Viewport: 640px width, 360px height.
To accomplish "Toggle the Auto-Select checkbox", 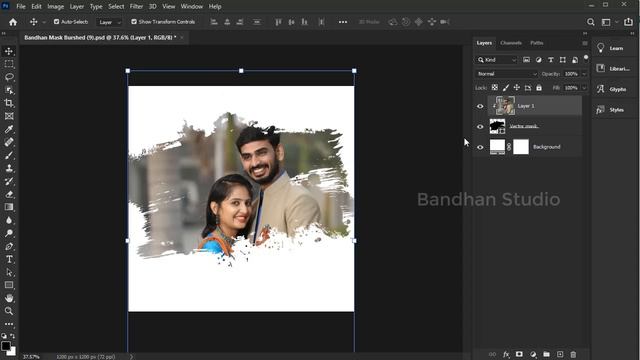I will 56,22.
